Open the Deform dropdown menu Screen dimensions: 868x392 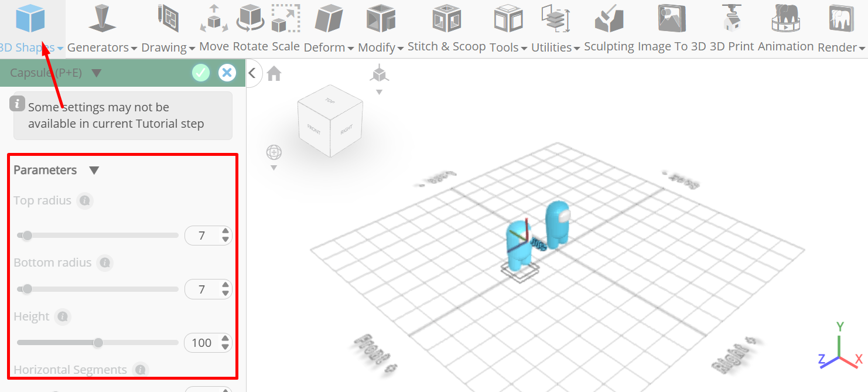tap(350, 48)
